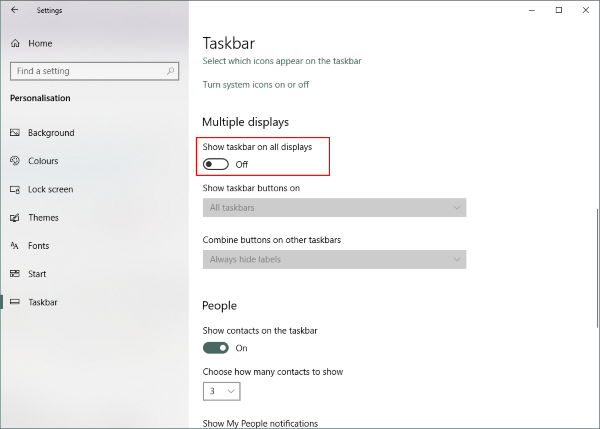The height and width of the screenshot is (429, 600).
Task: Click the Fonts icon in sidebar
Action: coord(15,245)
